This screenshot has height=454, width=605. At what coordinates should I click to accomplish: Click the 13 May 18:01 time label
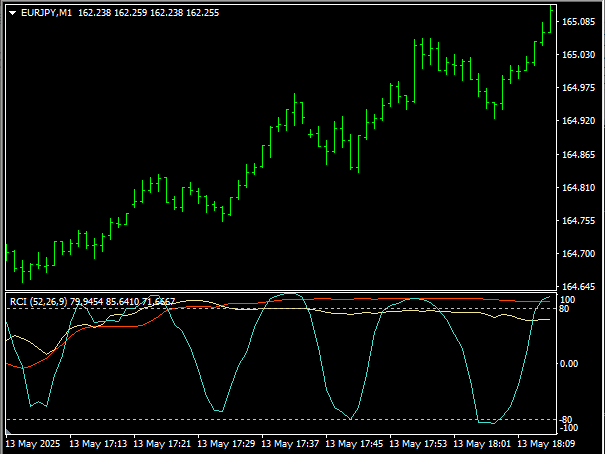tap(482, 444)
